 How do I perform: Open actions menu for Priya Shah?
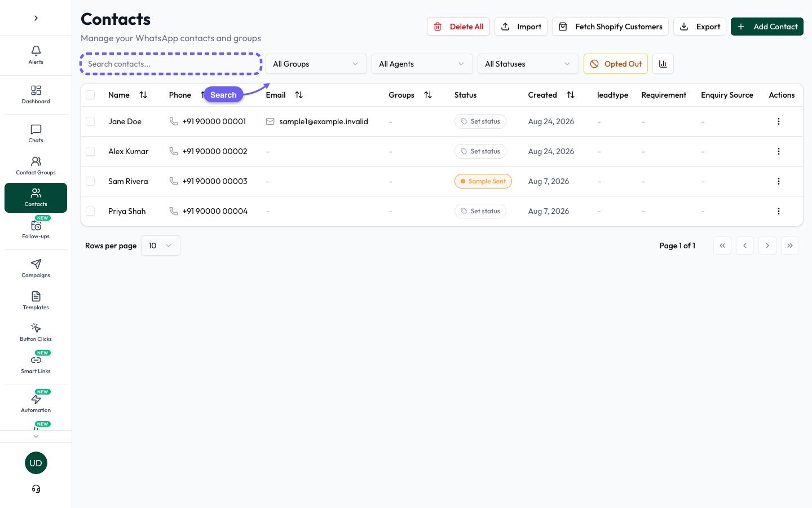coord(779,211)
